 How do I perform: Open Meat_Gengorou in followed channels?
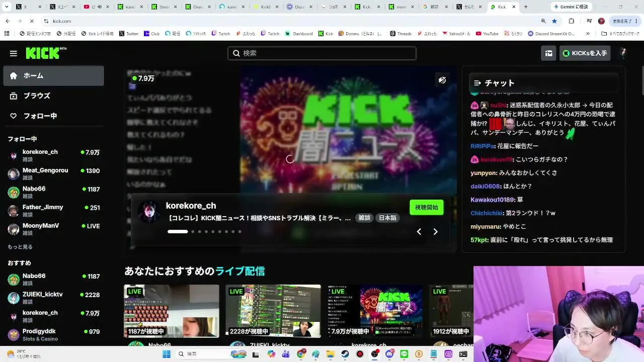54,174
